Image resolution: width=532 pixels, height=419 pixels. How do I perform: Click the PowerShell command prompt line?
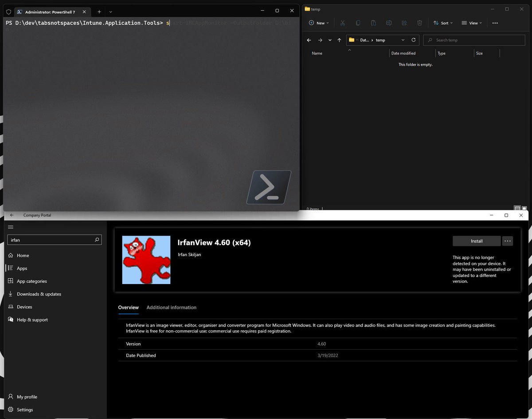pyautogui.click(x=149, y=23)
